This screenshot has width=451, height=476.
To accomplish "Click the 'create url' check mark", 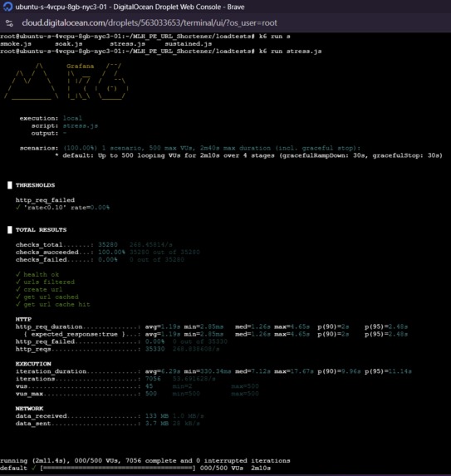I will (18, 289).
